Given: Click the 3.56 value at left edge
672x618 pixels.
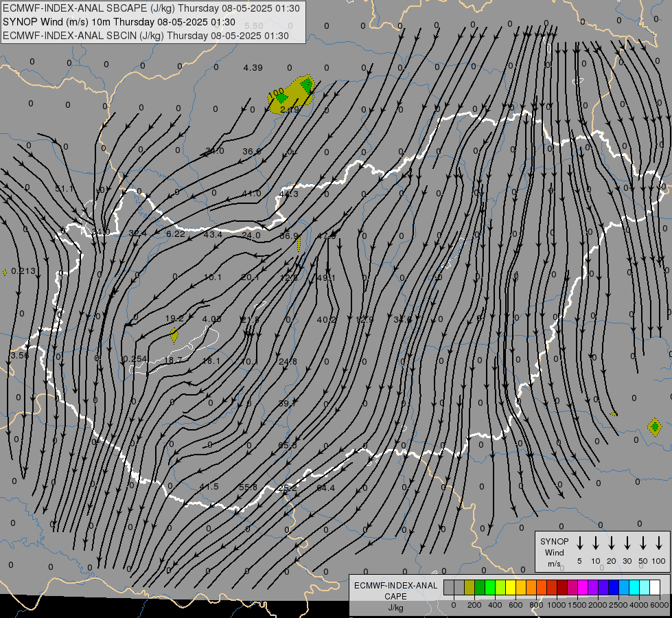Looking at the screenshot, I should (x=20, y=356).
